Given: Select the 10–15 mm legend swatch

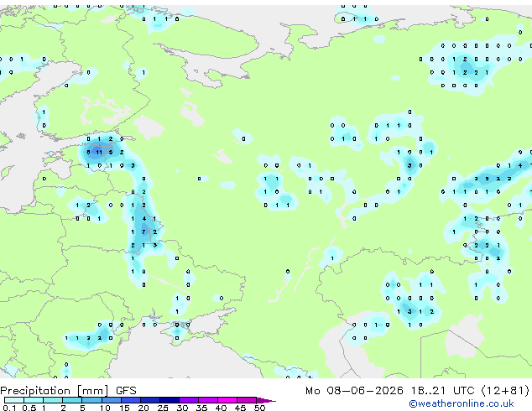Looking at the screenshot, I should (x=112, y=400).
